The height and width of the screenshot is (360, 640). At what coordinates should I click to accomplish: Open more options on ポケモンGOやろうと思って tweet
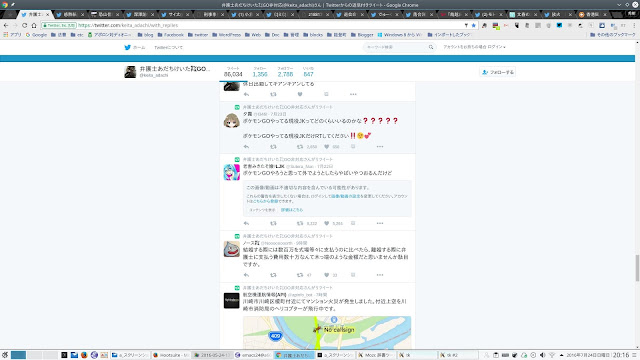pos(380,223)
